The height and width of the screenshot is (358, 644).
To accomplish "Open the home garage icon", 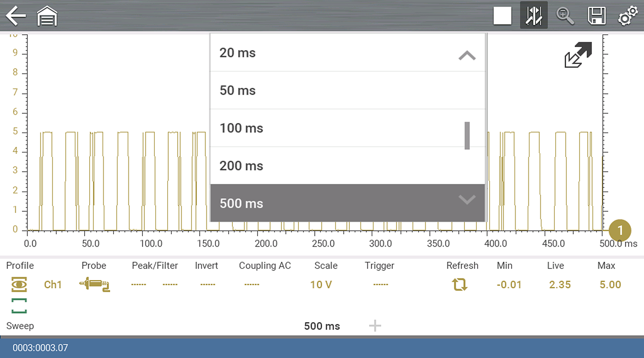I will pos(47,16).
